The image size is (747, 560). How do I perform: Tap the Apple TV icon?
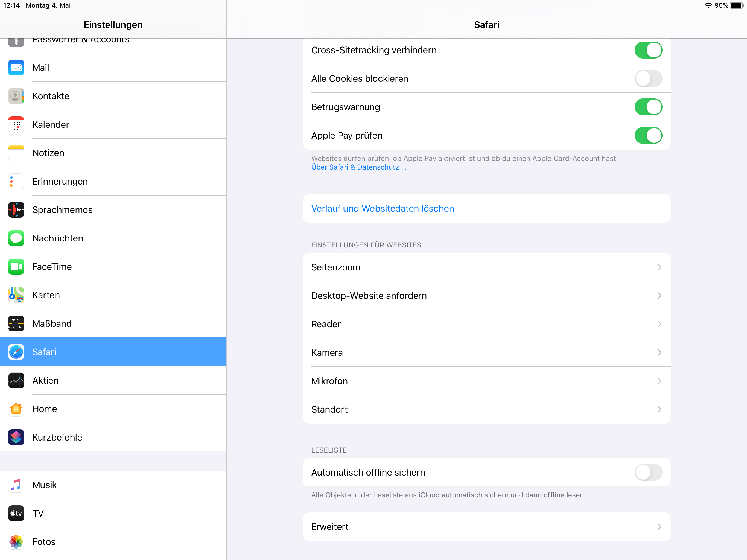(x=16, y=513)
